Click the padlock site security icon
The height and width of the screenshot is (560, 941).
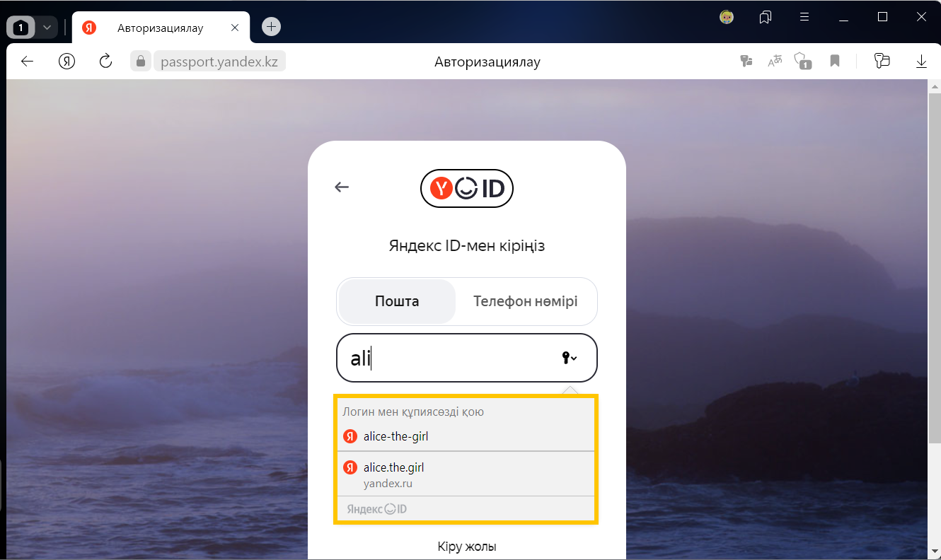[141, 62]
